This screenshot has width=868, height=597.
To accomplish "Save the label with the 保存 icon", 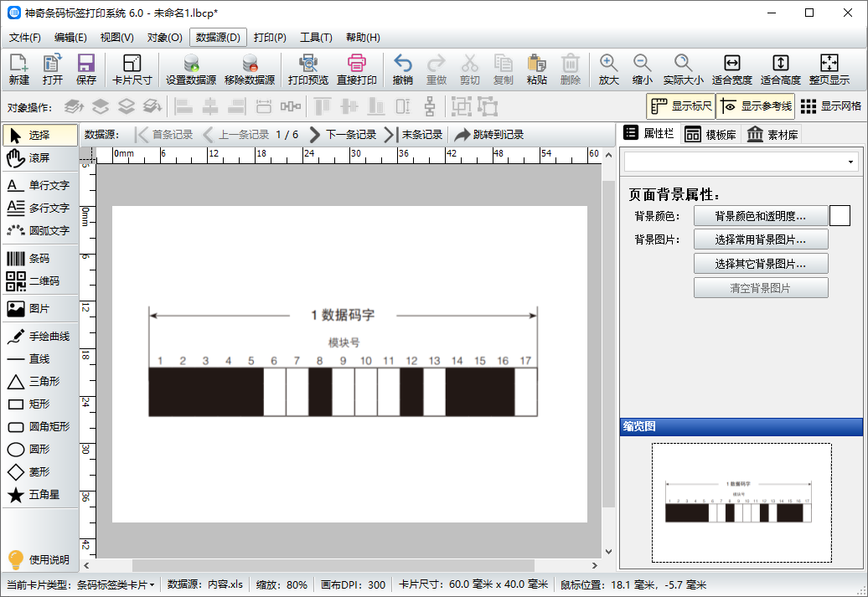I will (85, 69).
